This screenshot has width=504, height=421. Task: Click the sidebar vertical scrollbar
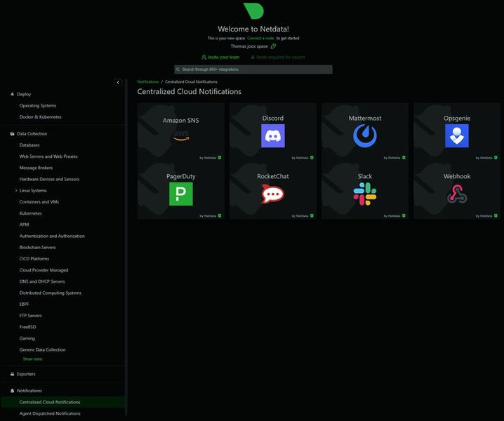pos(126,248)
